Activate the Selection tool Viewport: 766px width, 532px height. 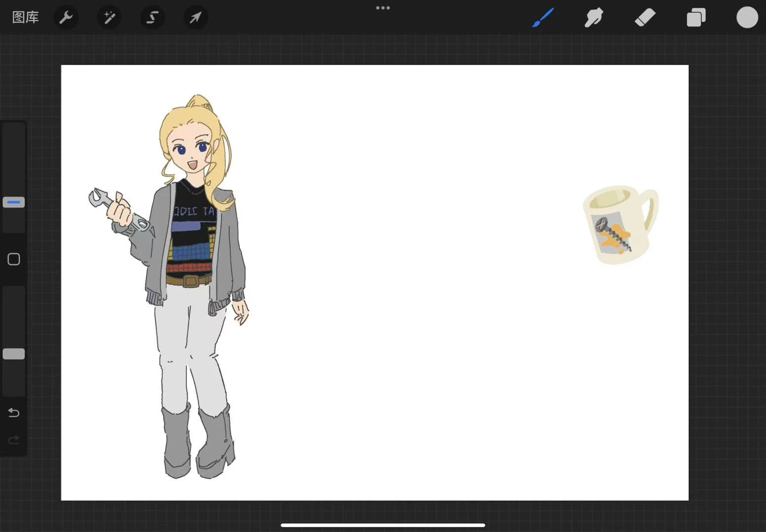[152, 18]
